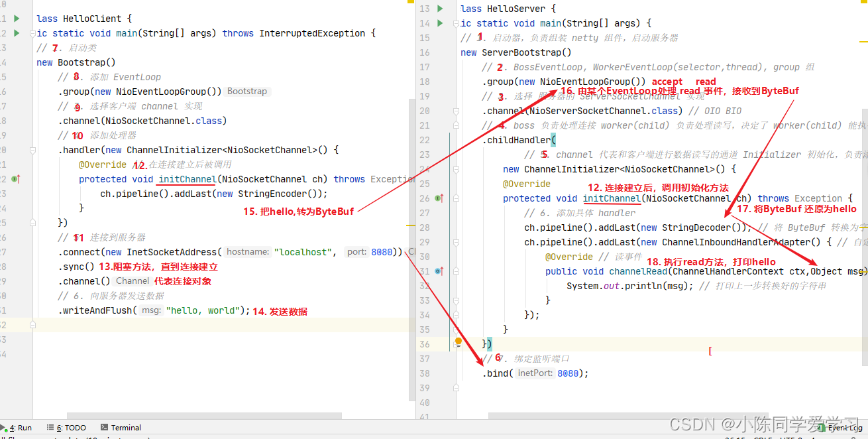
Task: Click the port: parameter hint
Action: pos(356,252)
